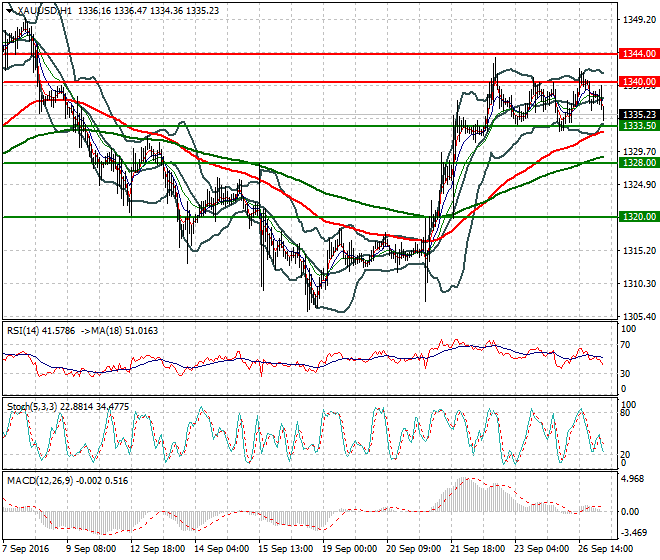
Task: Click the MACD scale value 4.968
Action: (x=633, y=480)
